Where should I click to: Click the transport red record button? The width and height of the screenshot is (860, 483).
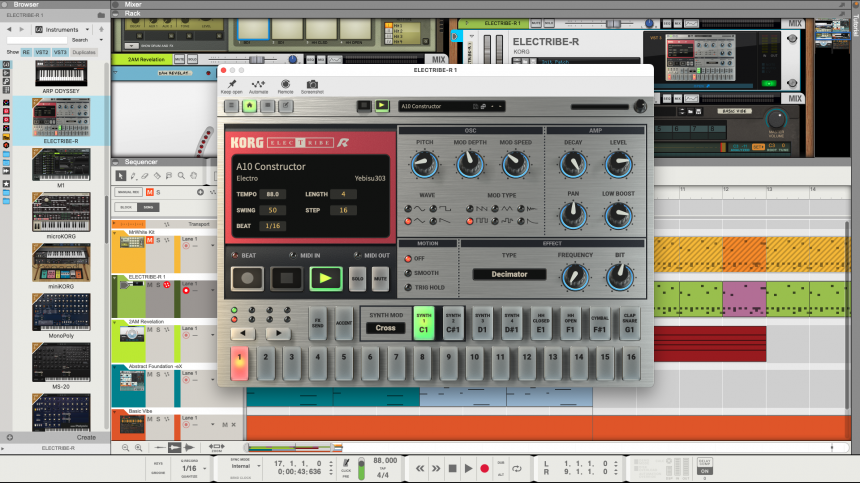coord(484,469)
